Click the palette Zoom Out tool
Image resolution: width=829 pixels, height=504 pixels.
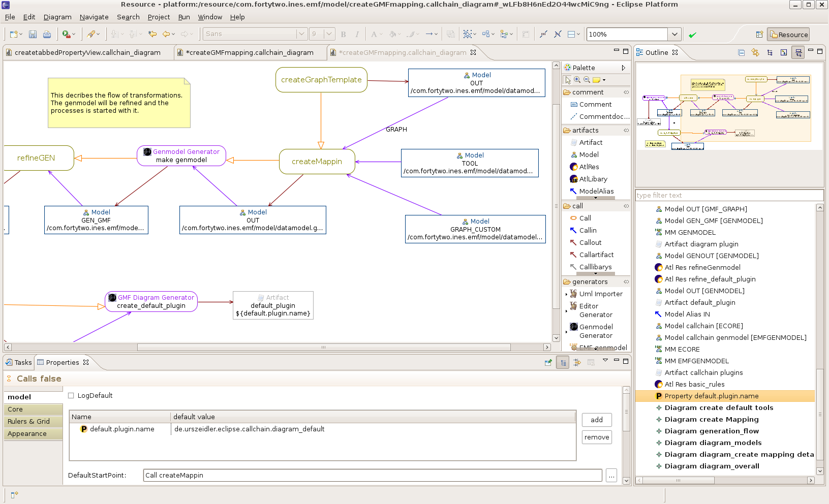click(587, 80)
